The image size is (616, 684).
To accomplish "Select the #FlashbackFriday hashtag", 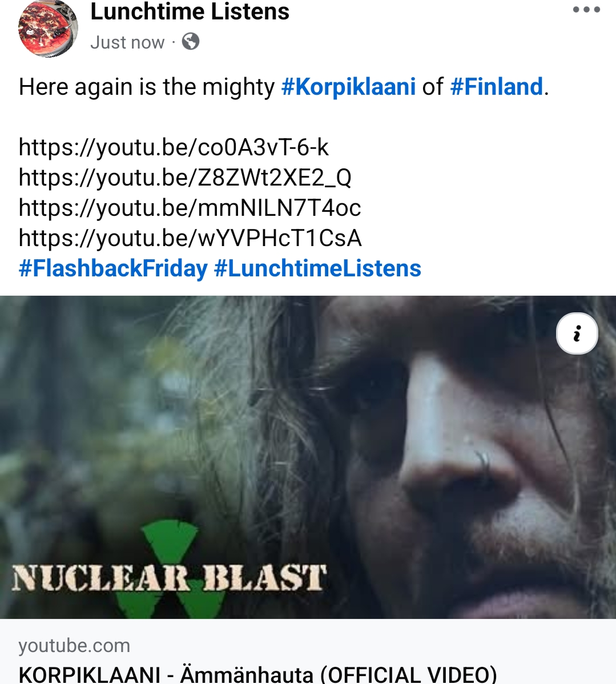I will (113, 268).
